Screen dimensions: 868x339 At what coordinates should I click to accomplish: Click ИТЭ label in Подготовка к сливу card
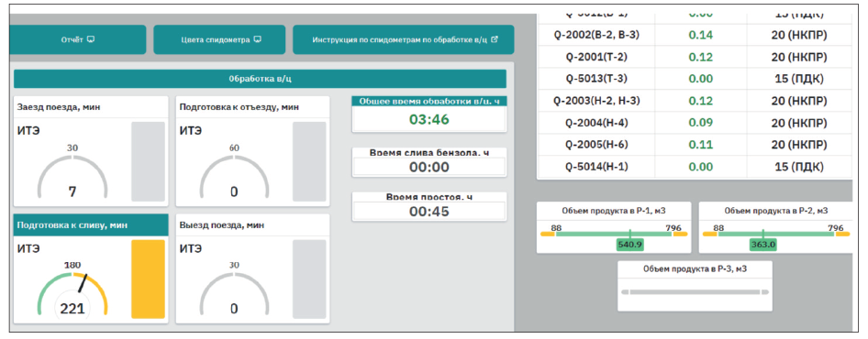(28, 249)
